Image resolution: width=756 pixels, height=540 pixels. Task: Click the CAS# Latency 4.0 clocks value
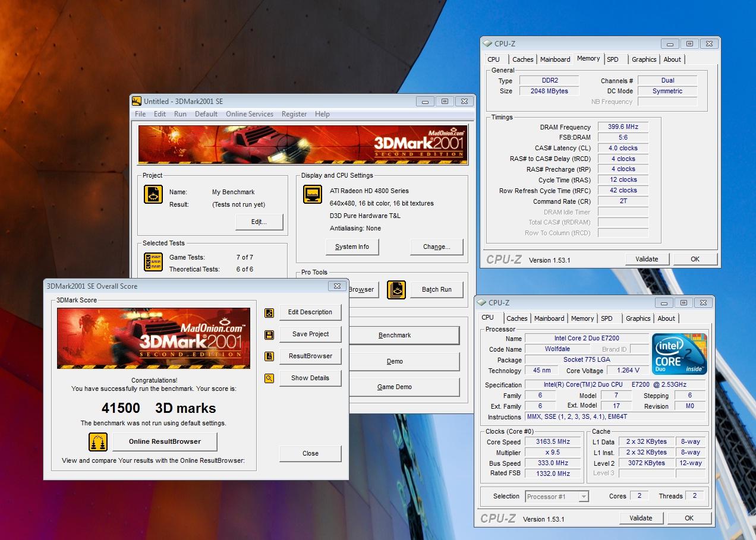tap(623, 149)
